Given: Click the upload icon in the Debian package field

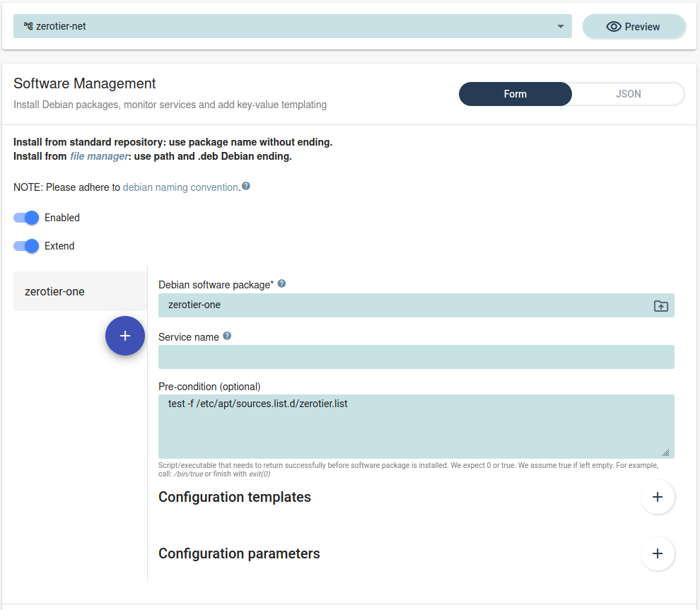Looking at the screenshot, I should (x=660, y=305).
